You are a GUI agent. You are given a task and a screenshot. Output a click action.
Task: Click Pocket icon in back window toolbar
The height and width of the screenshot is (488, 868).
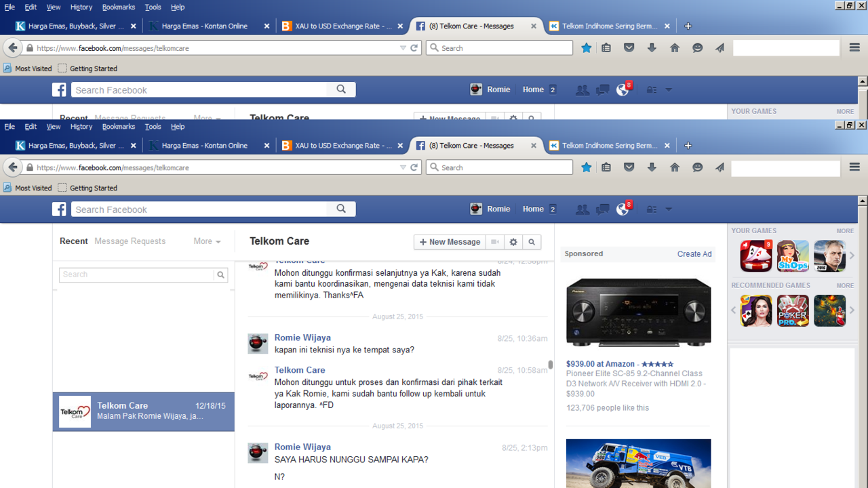tap(629, 48)
